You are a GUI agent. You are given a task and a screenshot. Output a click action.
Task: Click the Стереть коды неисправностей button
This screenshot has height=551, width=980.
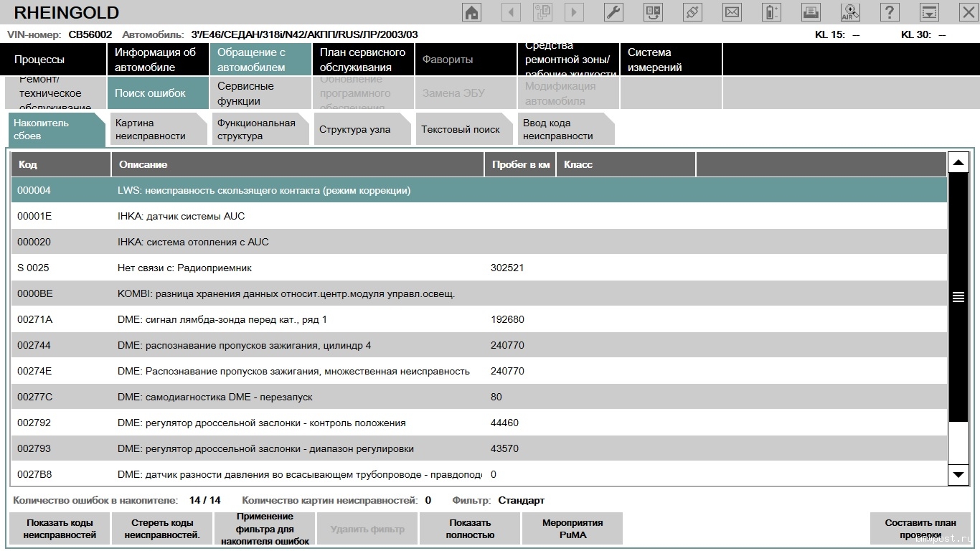162,529
